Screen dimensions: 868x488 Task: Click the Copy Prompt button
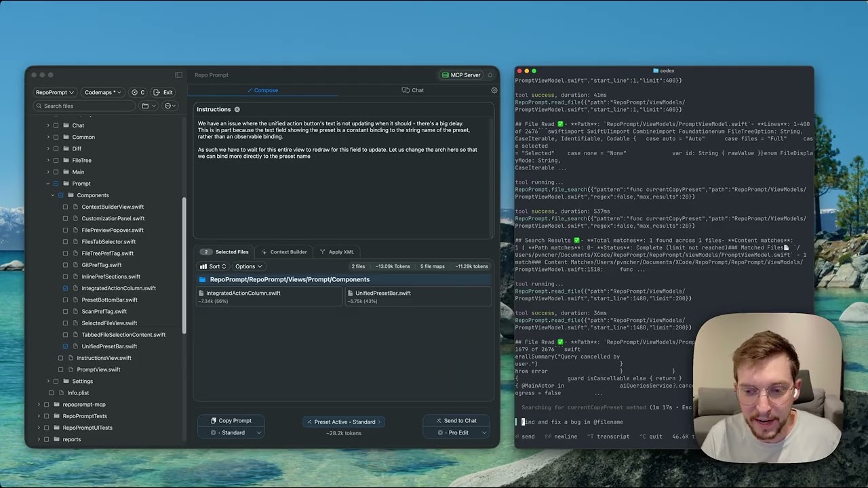tap(231, 421)
